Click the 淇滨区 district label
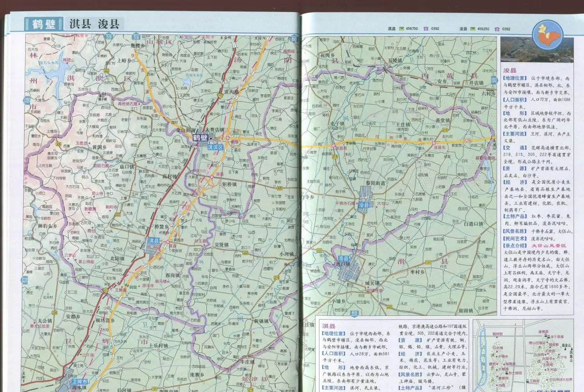The width and height of the screenshot is (584, 392). coord(215,148)
